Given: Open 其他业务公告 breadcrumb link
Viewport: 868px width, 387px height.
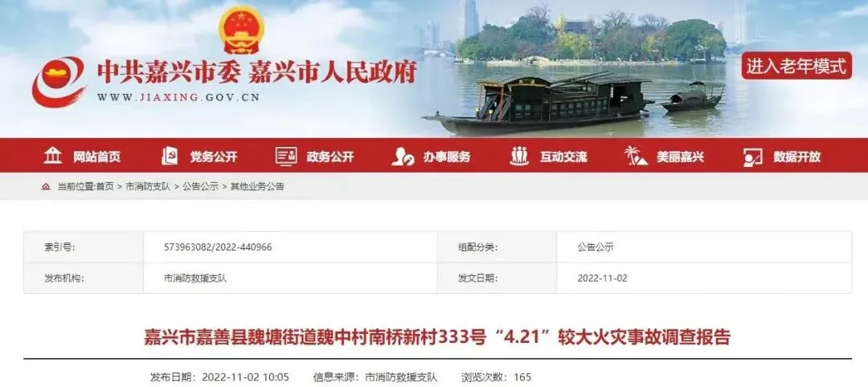Looking at the screenshot, I should point(257,187).
